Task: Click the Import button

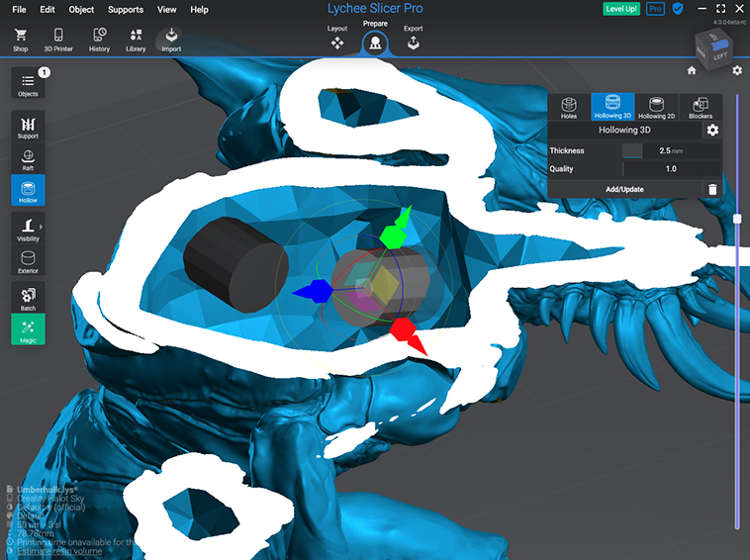Action: (171, 40)
